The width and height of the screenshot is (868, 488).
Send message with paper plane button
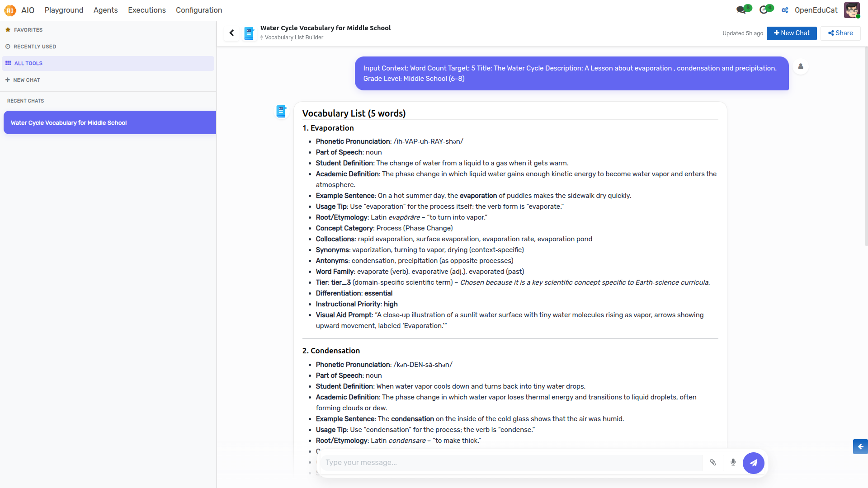(x=754, y=463)
